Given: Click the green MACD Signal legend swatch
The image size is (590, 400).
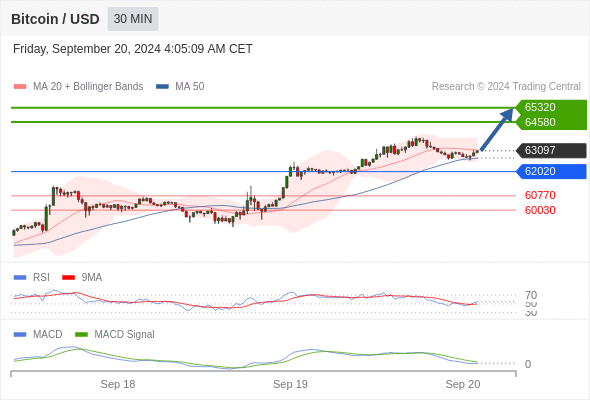Looking at the screenshot, I should 81,335.
